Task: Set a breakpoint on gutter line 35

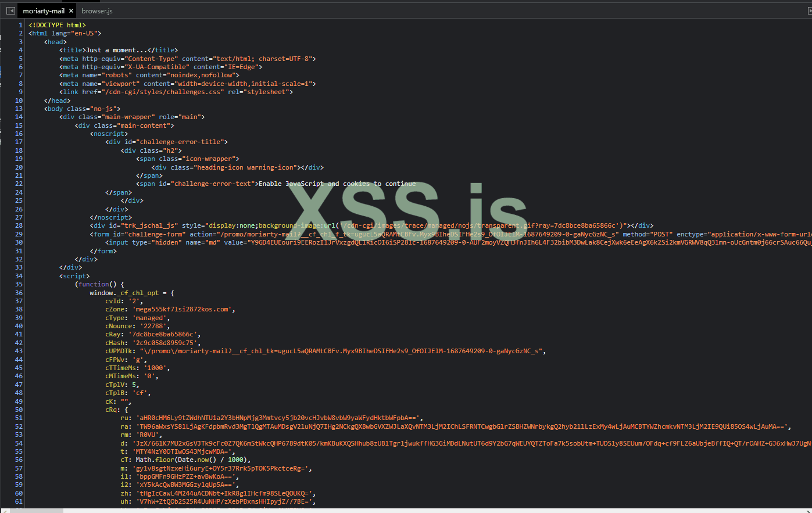Action: [x=19, y=284]
